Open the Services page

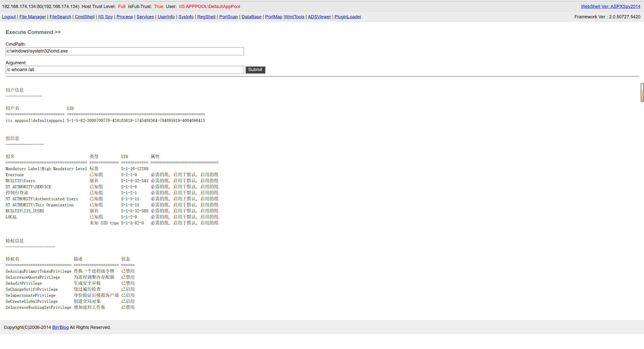(x=145, y=17)
